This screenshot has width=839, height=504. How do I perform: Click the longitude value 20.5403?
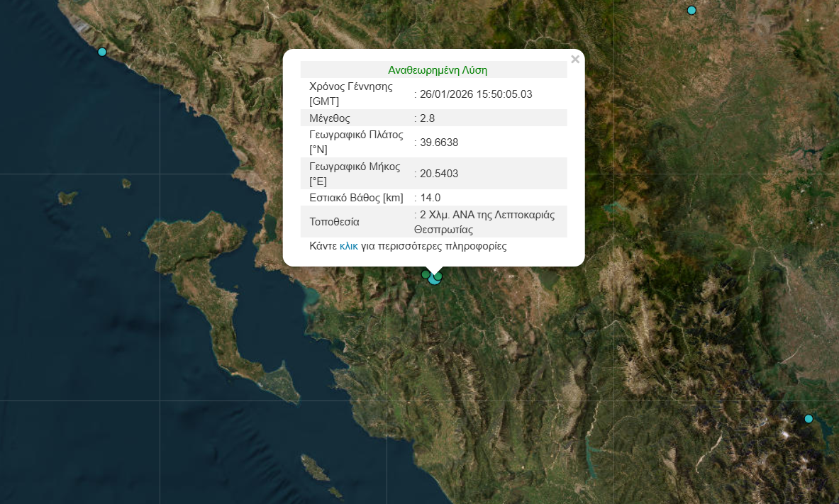[438, 174]
